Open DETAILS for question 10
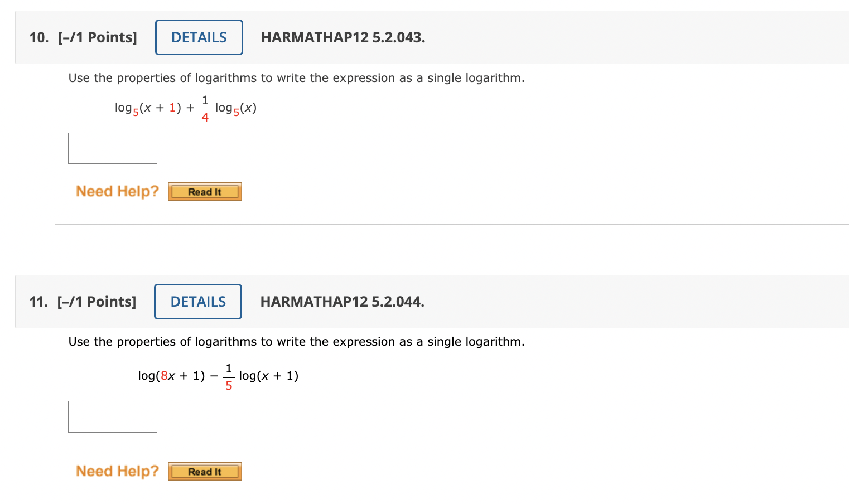Viewport: 849px width, 504px height. coord(199,37)
